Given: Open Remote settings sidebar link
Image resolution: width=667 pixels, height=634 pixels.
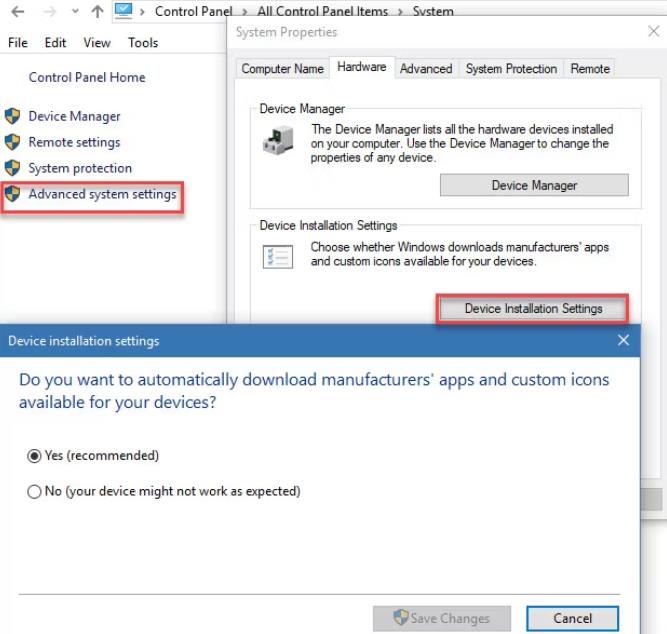Looking at the screenshot, I should (x=74, y=142).
